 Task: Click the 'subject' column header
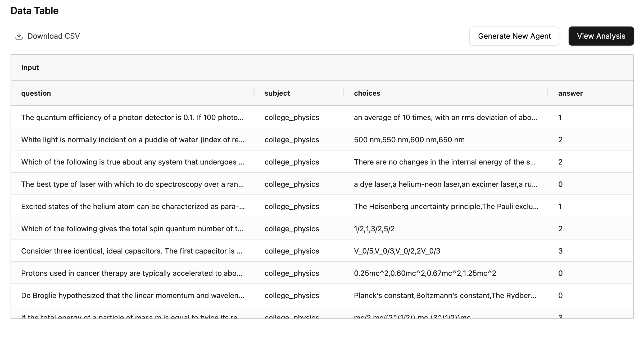(277, 93)
